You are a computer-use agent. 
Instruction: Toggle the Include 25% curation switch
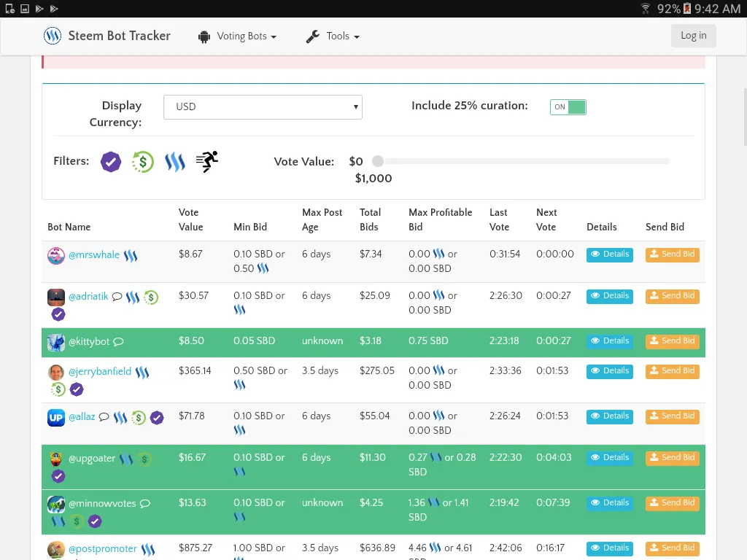[568, 106]
